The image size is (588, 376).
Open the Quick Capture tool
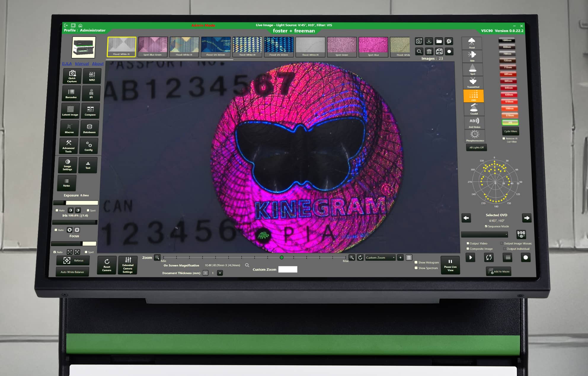coord(71,76)
